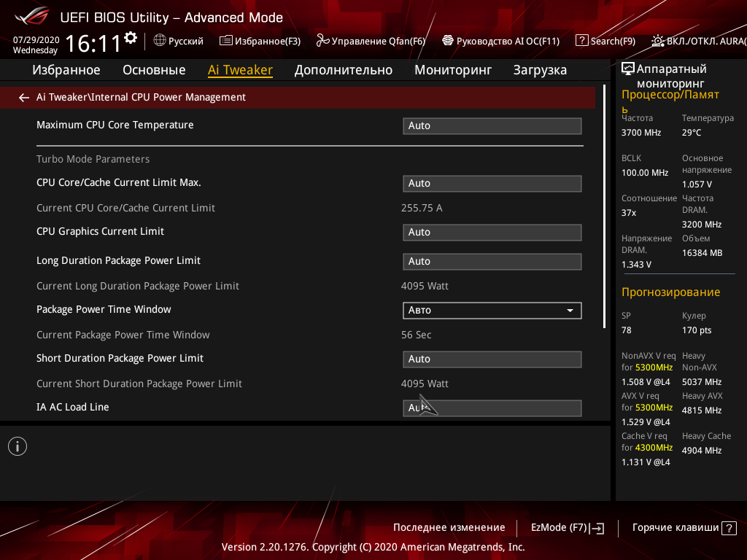
Task: Click the Search question mark icon
Action: pos(581,41)
